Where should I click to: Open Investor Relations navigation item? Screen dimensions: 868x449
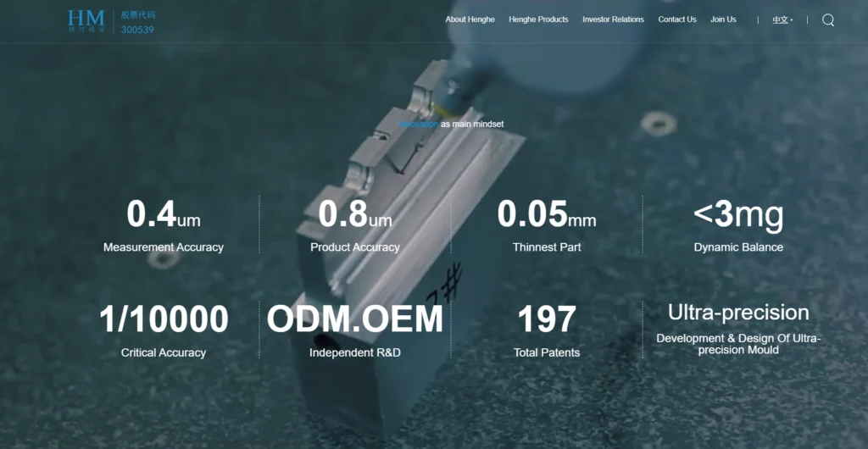pyautogui.click(x=613, y=19)
